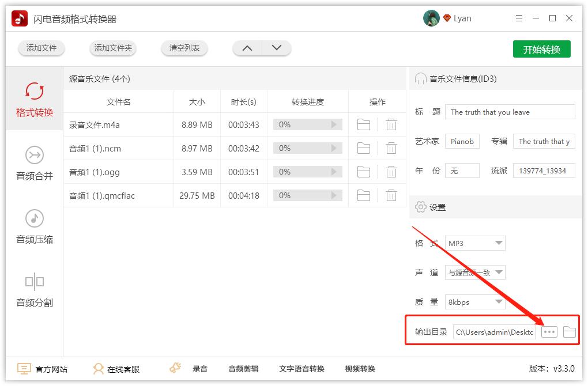Click 添加文件夹 add folder button
588x386 pixels.
pyautogui.click(x=113, y=48)
